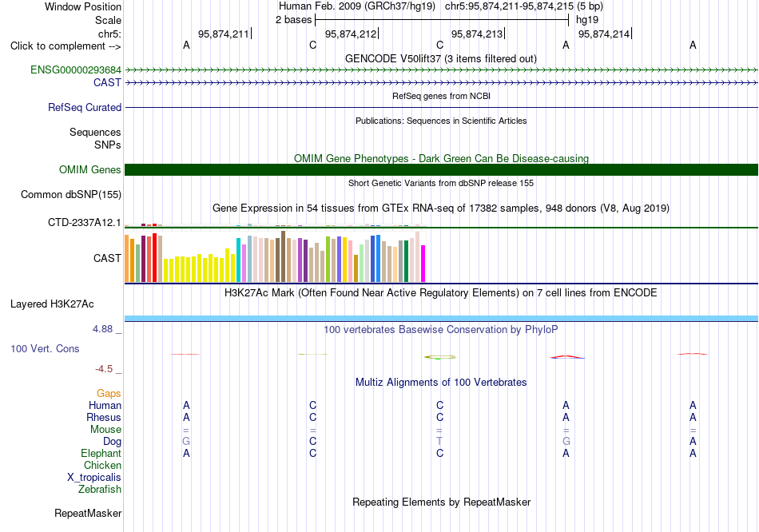
Task: Click the Scale label in the ruler
Action: tap(108, 20)
